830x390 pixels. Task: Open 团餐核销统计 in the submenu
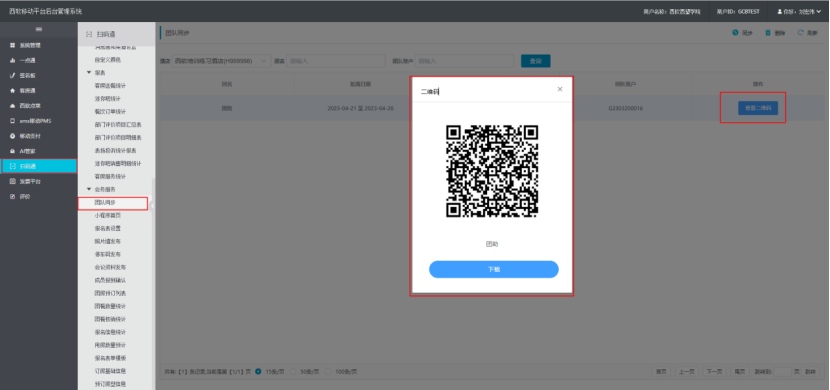(x=110, y=319)
